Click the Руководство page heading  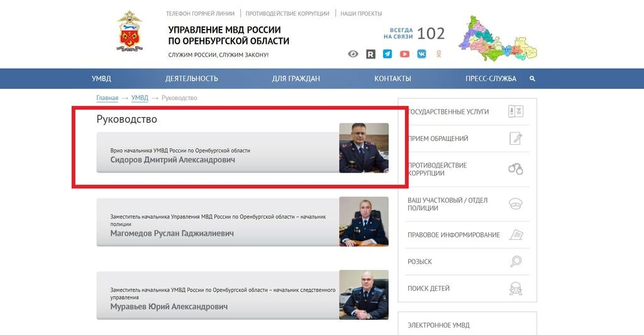pos(126,119)
